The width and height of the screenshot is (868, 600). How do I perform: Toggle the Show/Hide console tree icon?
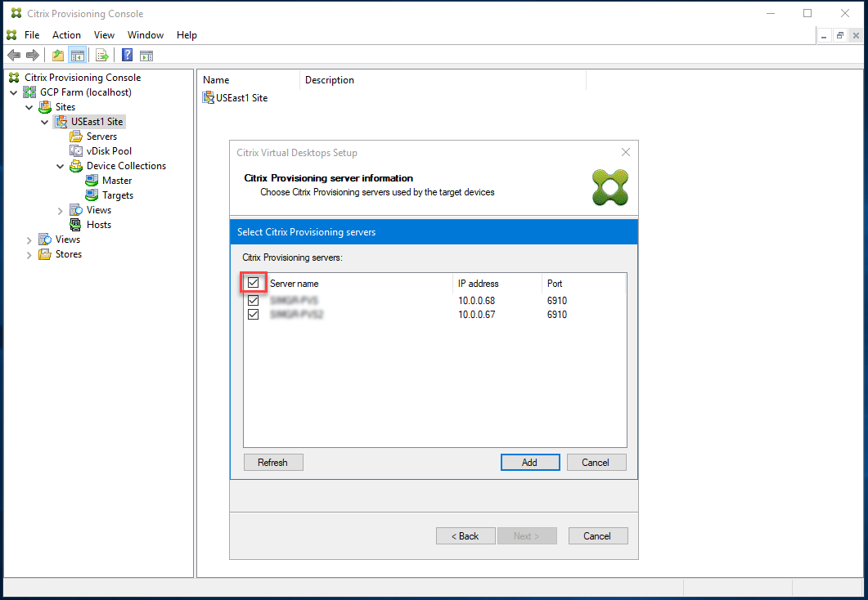click(x=77, y=55)
